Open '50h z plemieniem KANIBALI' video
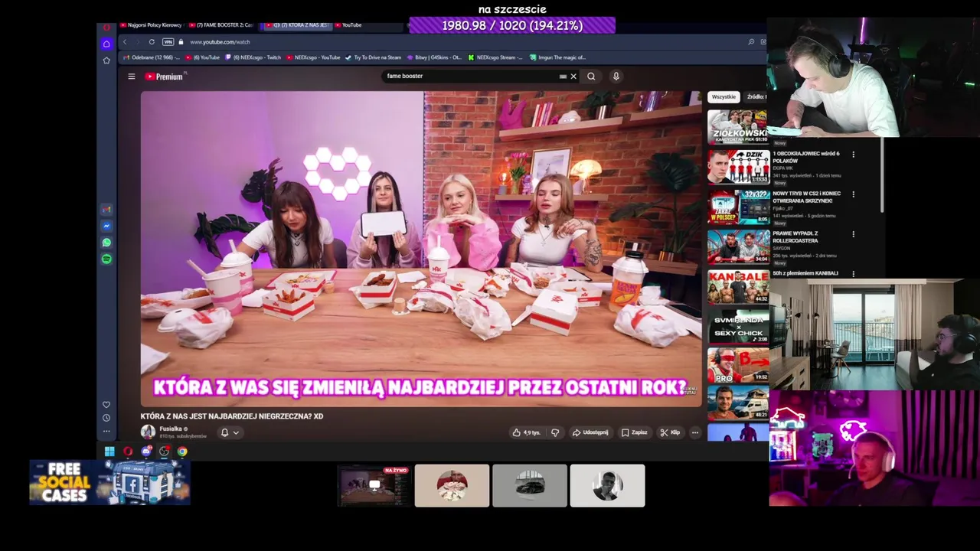The image size is (980, 551). tap(805, 273)
